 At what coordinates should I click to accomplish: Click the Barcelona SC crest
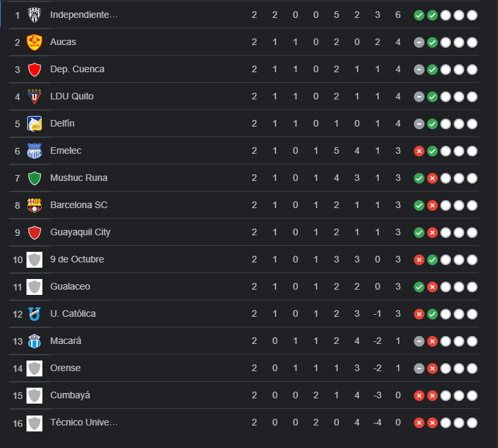tap(34, 205)
